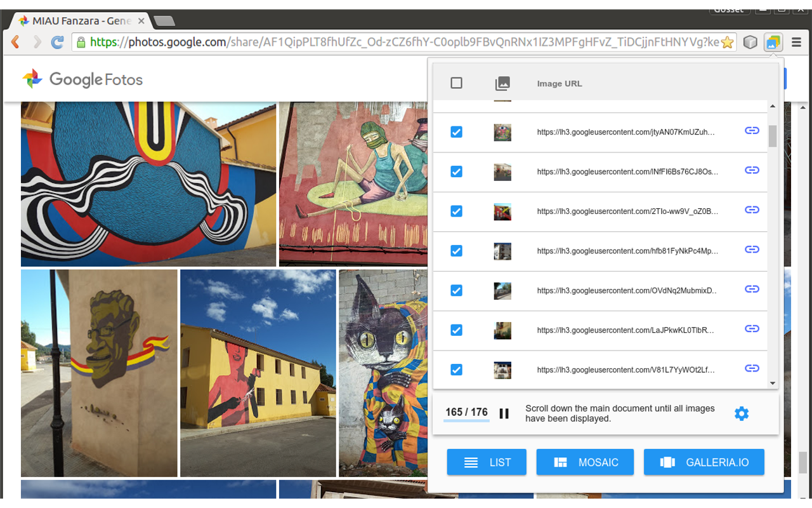
Task: Click thumbnail of jtyAN07KmUZuh image row
Action: 502,132
